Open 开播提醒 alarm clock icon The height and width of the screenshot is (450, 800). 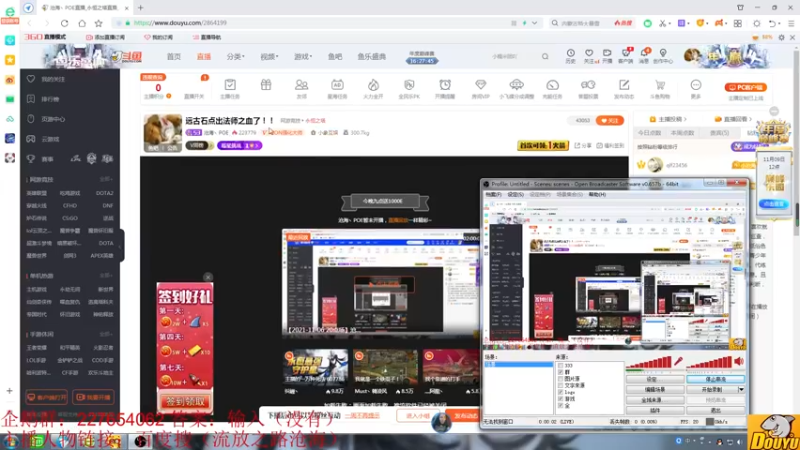pos(445,85)
